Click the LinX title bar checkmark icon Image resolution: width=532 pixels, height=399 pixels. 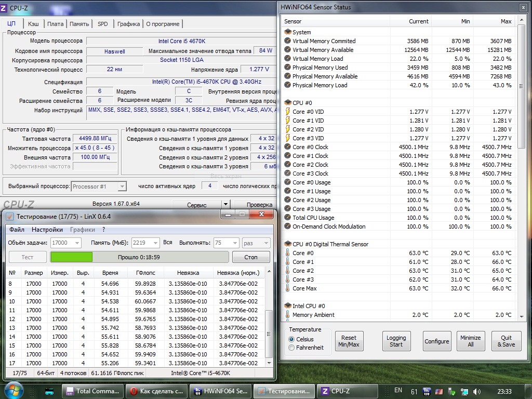coord(10,217)
